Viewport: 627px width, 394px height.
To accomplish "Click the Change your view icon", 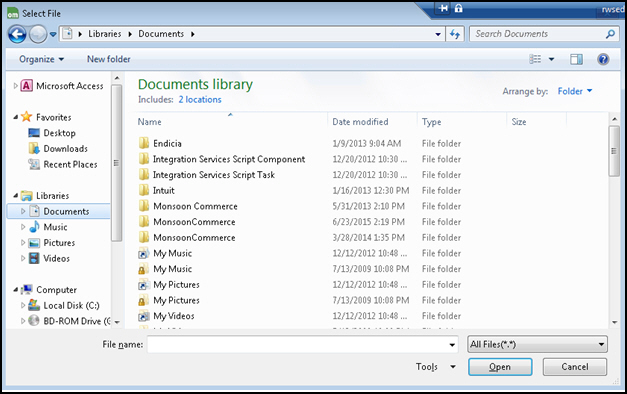I will (535, 59).
